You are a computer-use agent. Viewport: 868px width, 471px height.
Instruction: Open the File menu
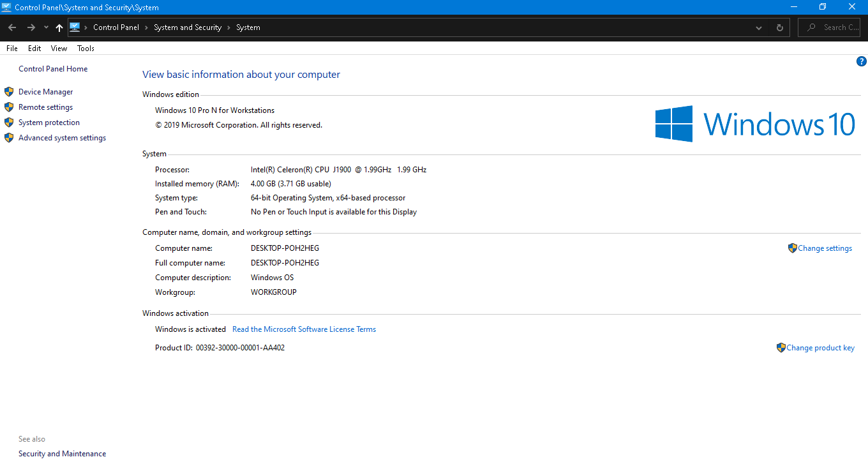[x=12, y=49]
